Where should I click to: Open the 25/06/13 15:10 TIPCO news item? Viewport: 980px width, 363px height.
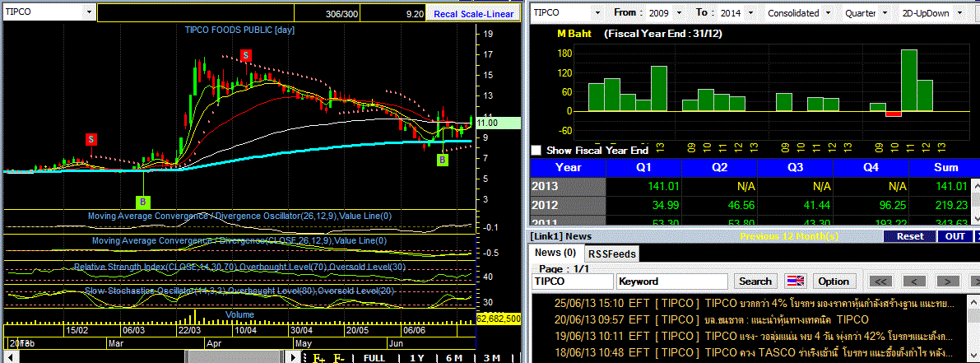pos(754,304)
